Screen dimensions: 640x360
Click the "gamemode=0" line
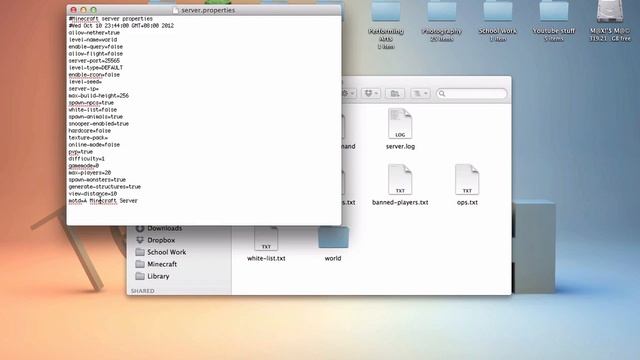83,166
